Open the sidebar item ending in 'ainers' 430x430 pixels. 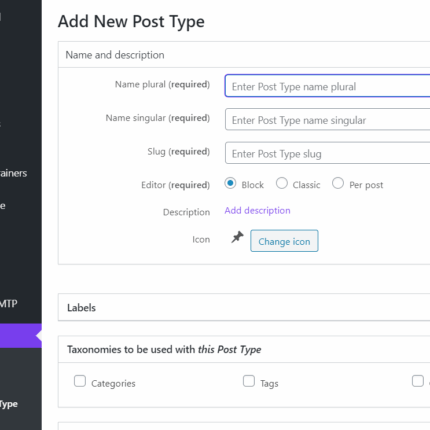pos(13,173)
